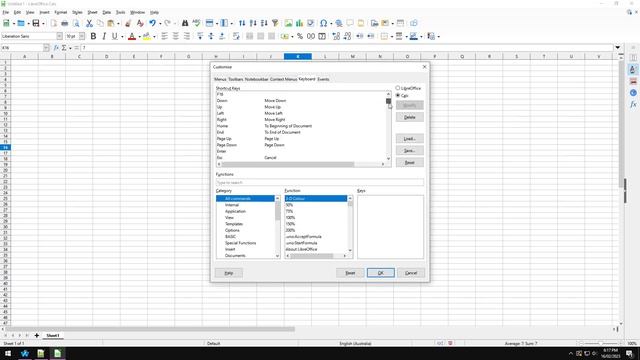640x360 pixels.
Task: Expand the formula bar arrow
Action: click(618, 47)
